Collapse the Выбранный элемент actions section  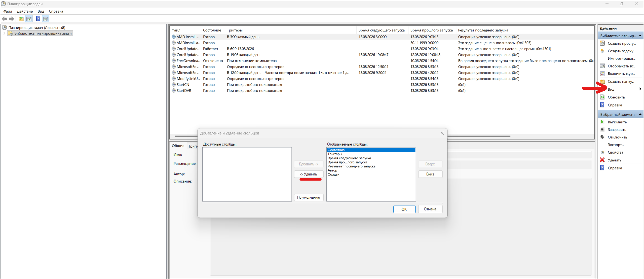click(x=640, y=114)
